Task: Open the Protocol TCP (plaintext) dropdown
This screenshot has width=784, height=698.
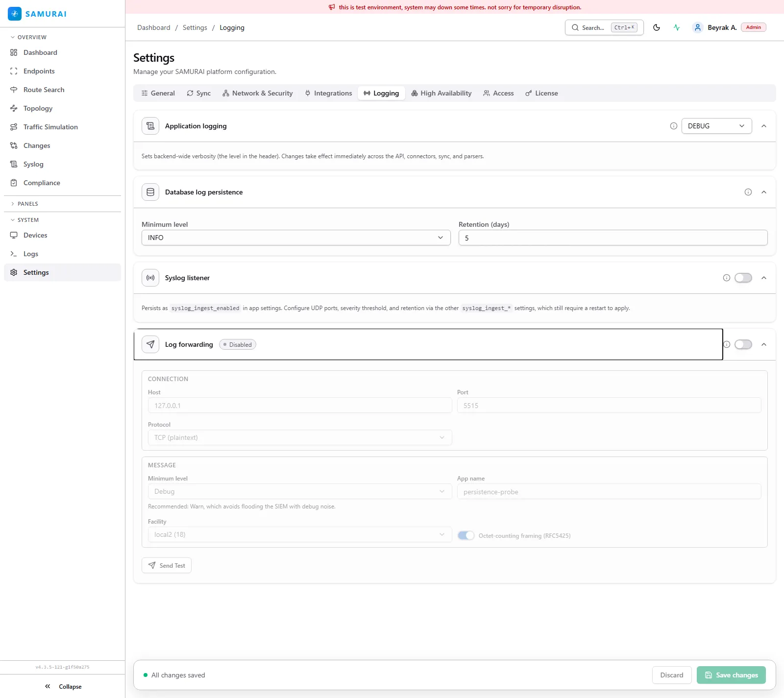Action: tap(300, 437)
